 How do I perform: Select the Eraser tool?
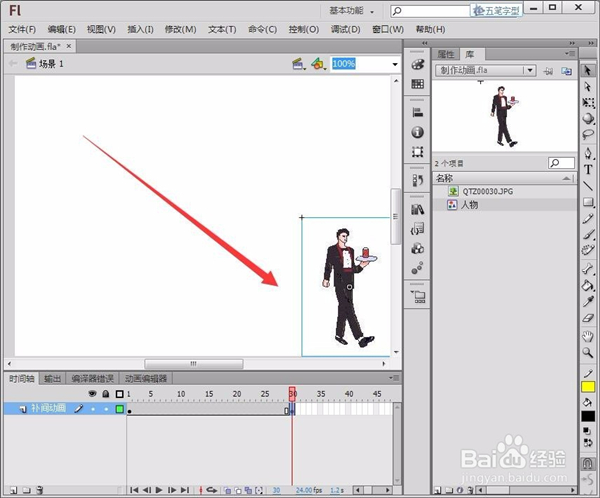(x=588, y=318)
